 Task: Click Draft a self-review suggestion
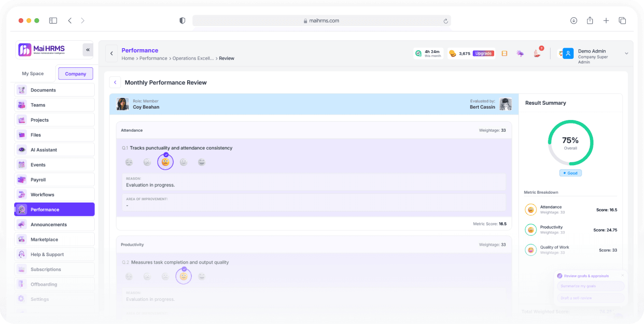tap(591, 298)
